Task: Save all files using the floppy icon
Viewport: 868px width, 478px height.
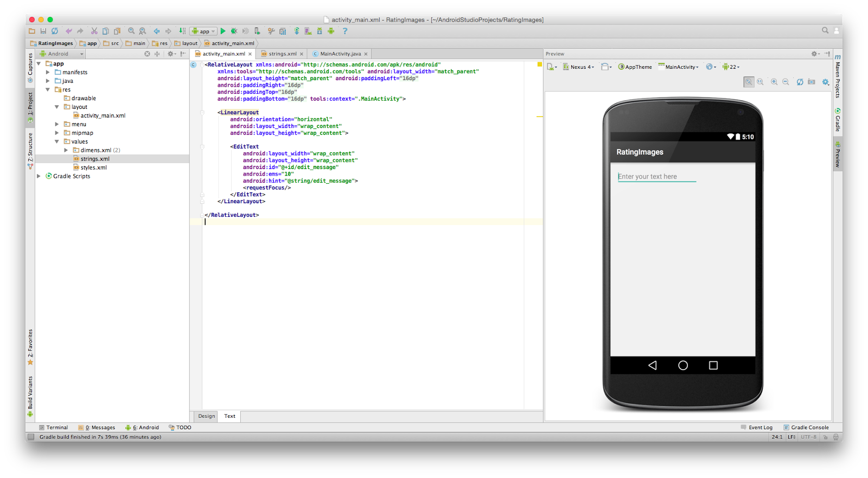Action: click(43, 31)
